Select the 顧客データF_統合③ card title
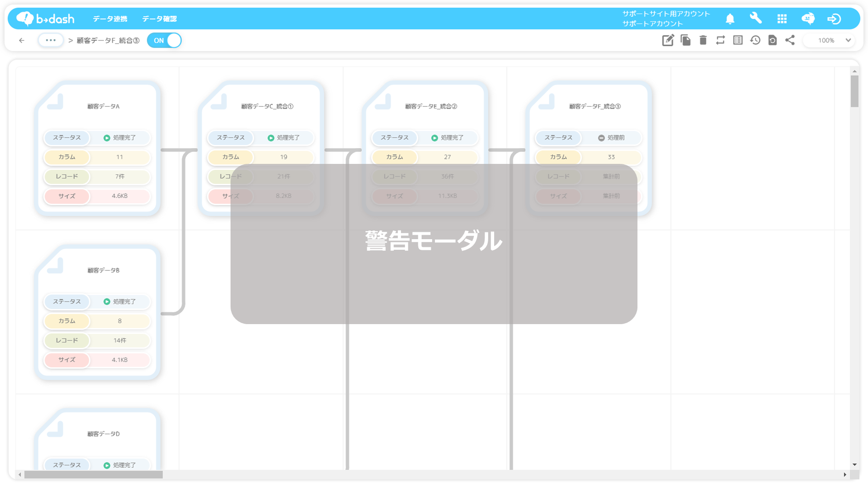Screen dimensions: 868x488 595,107
